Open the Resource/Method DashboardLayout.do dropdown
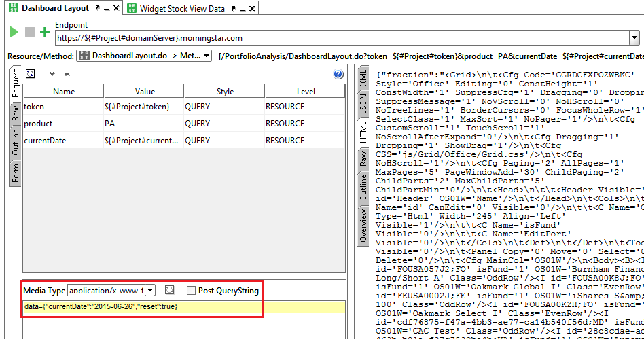644x339 pixels. click(144, 56)
